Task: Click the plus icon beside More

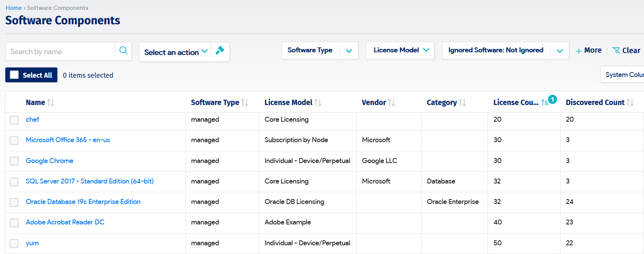Action: point(579,51)
